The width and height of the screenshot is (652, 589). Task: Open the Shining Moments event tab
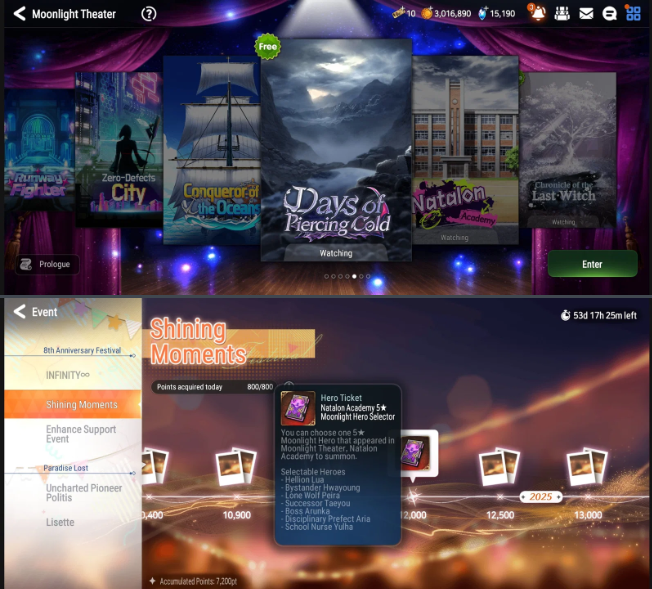coord(73,404)
